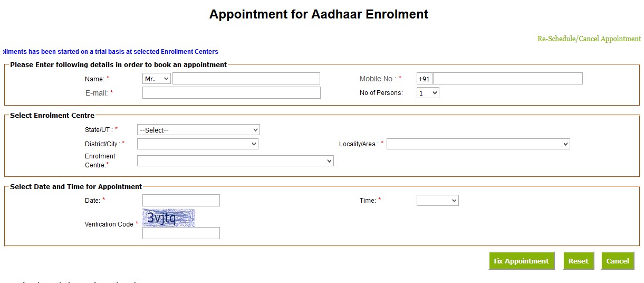Open the Re-Schedule/Cancel Appointment link
Image resolution: width=644 pixels, height=283 pixels.
[x=589, y=39]
